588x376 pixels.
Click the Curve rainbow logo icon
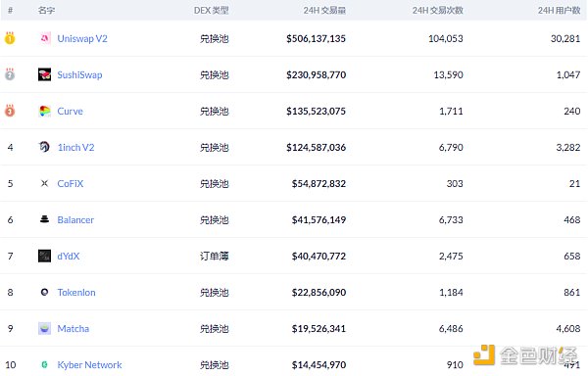[45, 111]
